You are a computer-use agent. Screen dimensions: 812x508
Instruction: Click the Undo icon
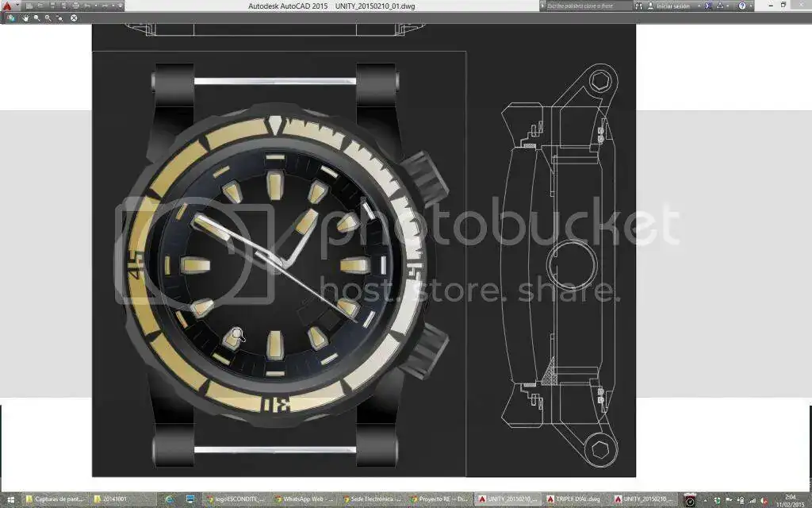pos(87,6)
